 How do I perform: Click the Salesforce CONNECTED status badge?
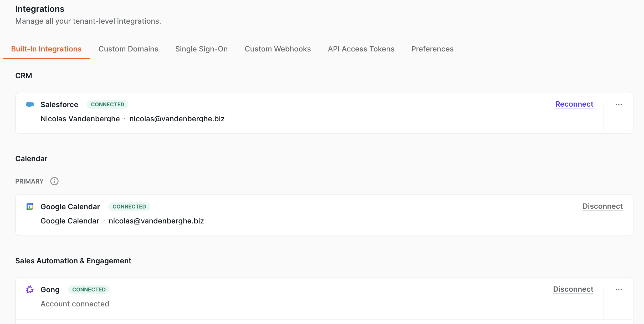coord(108,104)
